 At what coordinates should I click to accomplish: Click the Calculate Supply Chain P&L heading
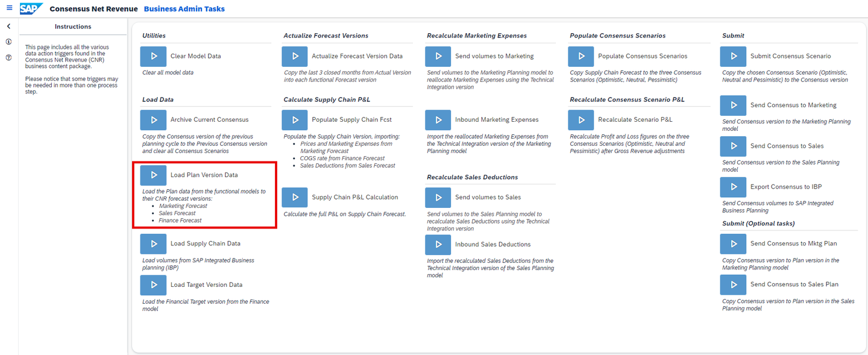[x=328, y=99]
